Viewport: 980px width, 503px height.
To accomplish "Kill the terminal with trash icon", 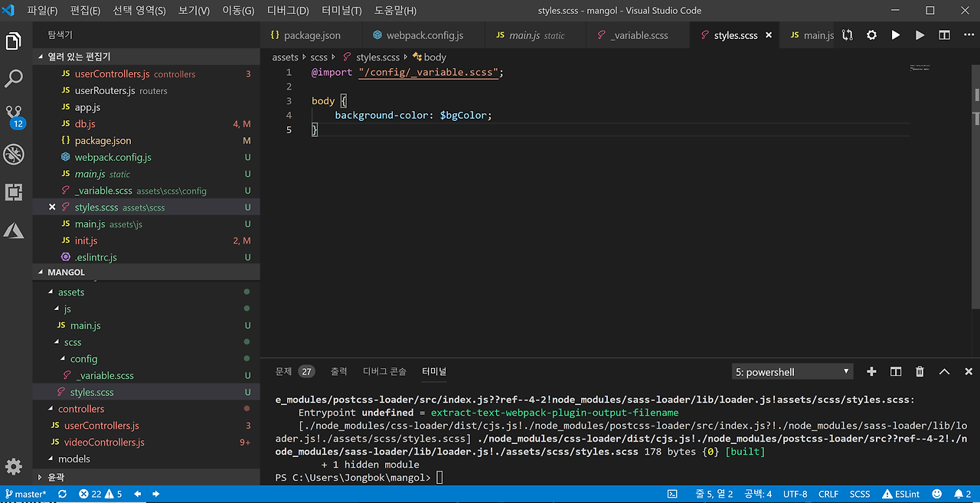I will point(920,371).
